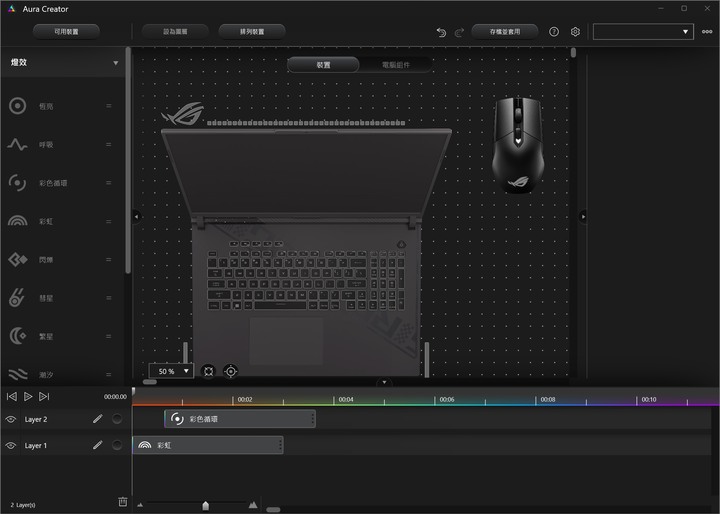Select the laptop light bar LED strip
The image size is (720, 514).
point(306,123)
